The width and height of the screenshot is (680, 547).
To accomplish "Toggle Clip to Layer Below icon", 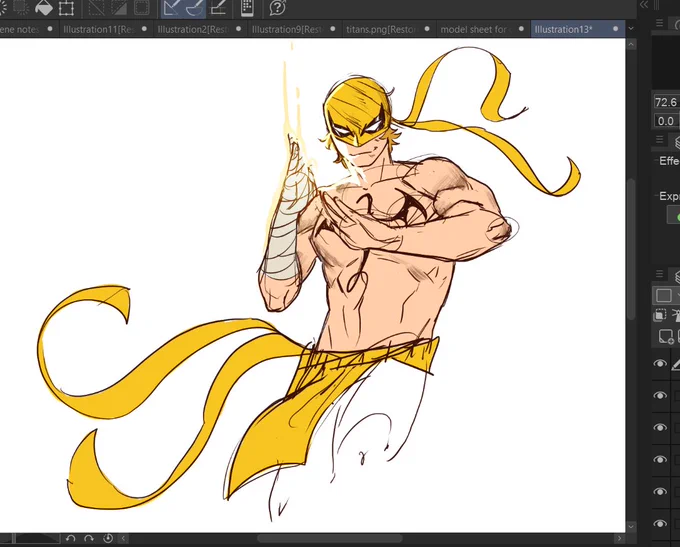I will (660, 314).
